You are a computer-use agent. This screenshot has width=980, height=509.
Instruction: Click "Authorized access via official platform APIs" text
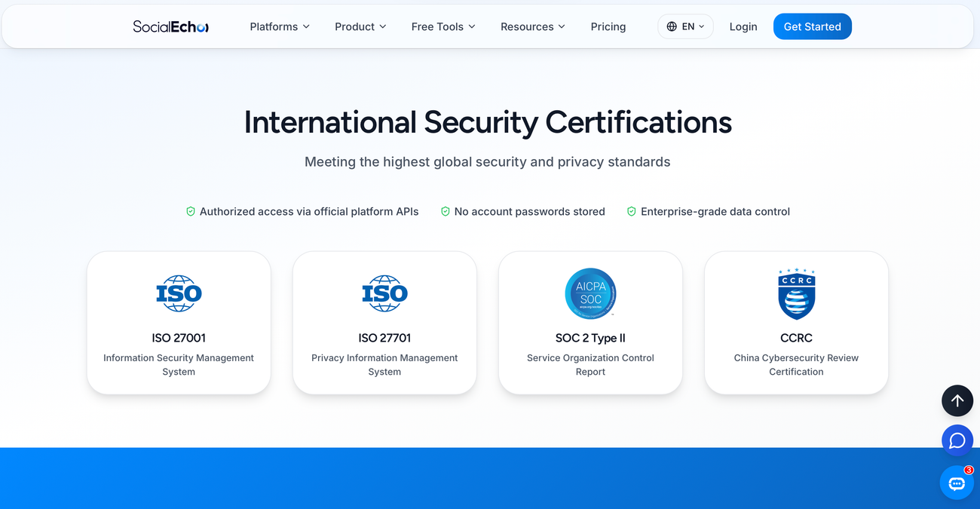309,212
